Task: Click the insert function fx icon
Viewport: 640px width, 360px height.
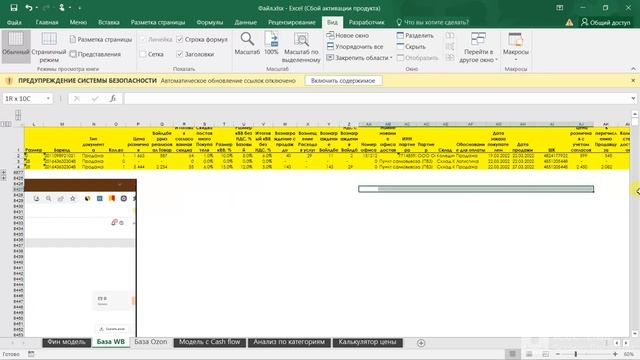Action: [113, 98]
